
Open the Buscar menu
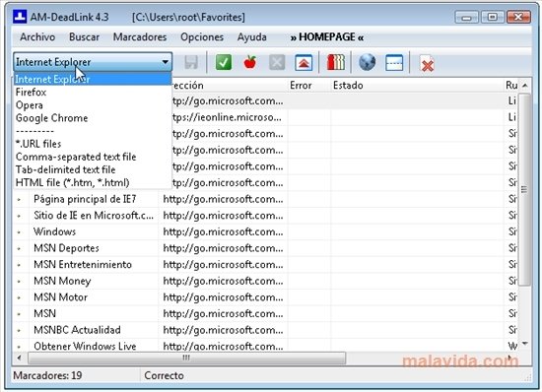click(84, 37)
